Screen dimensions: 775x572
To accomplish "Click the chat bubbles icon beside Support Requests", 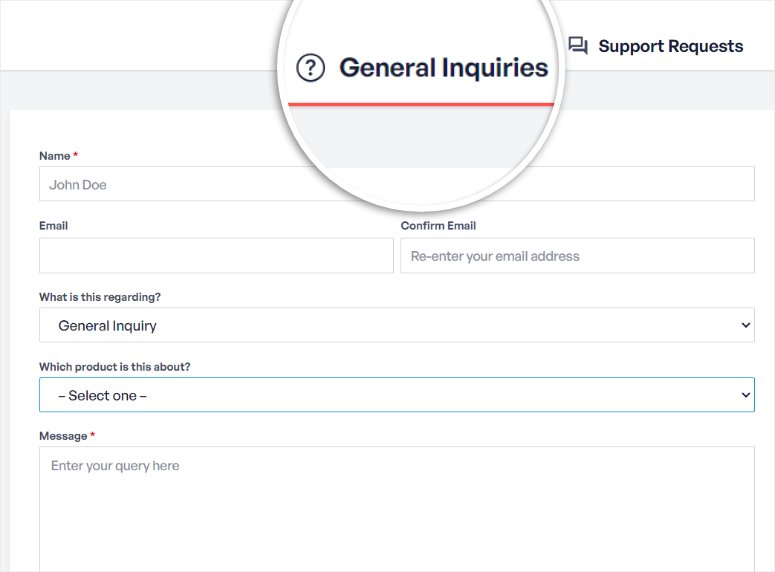I will click(578, 46).
